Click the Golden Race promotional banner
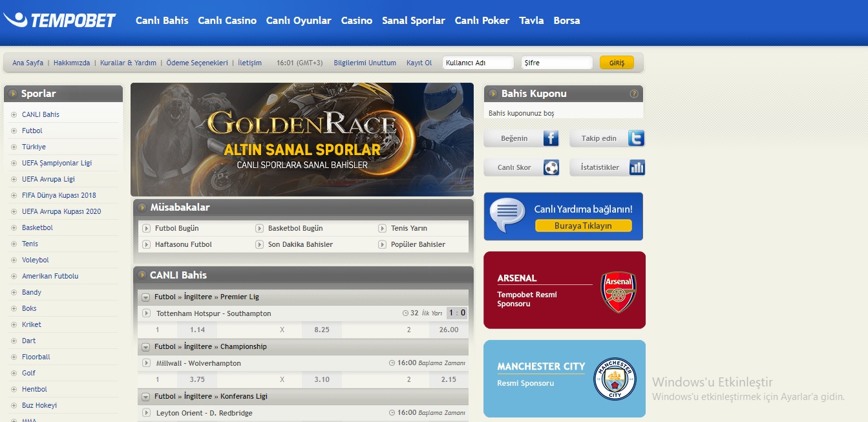 [302, 140]
